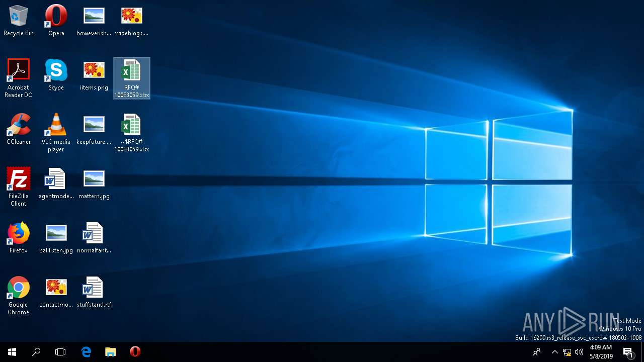Select the Google Chrome shortcut
This screenshot has width=644, height=362.
coord(19,296)
